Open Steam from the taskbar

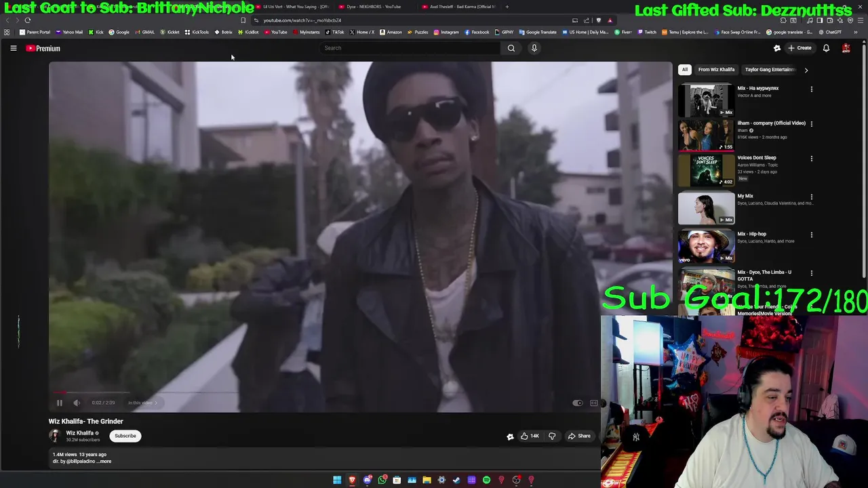[x=456, y=480]
